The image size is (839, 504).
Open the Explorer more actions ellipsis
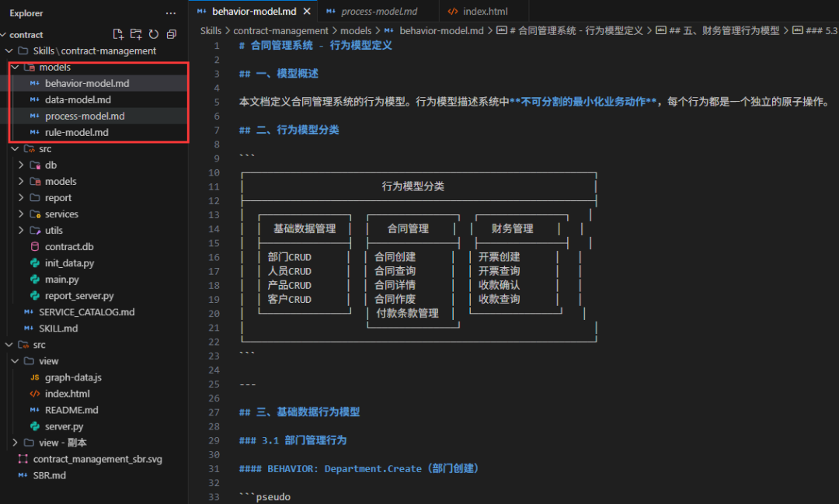coord(171,13)
